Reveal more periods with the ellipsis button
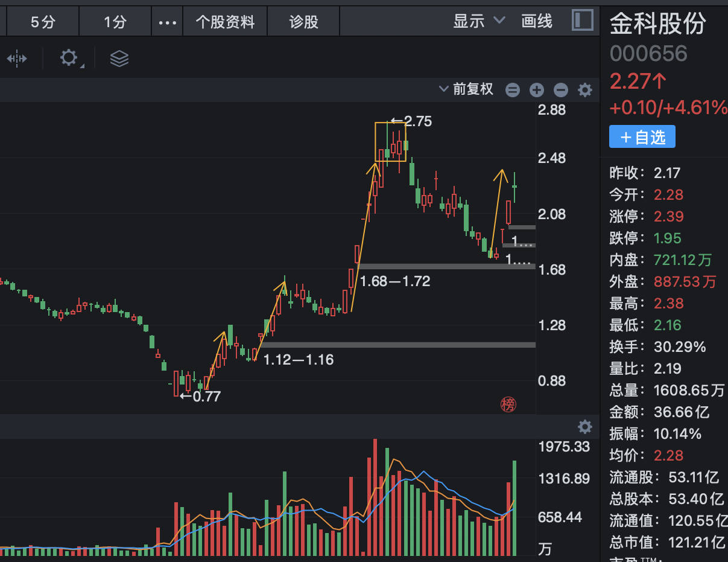Screen dimensions: 728x562 point(169,21)
